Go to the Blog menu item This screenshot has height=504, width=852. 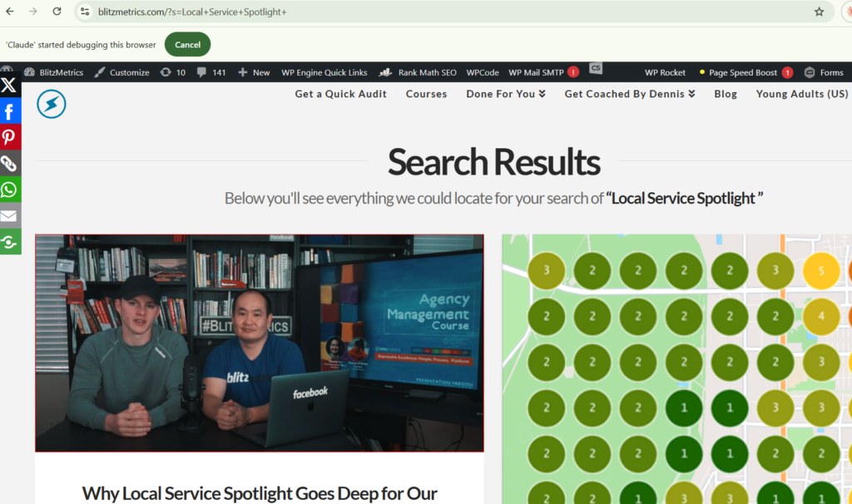[x=725, y=94]
